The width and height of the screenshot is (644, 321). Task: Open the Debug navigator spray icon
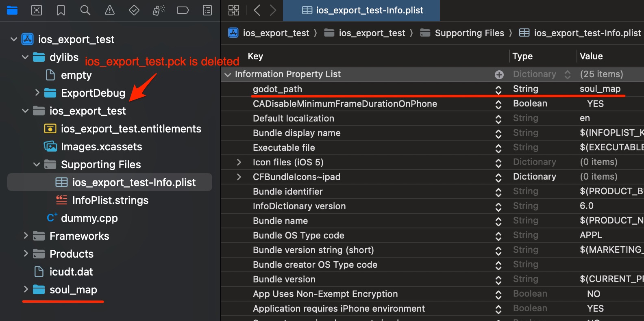pos(159,10)
